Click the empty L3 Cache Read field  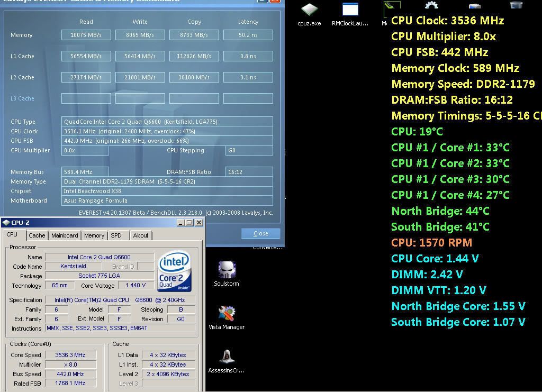click(x=86, y=98)
